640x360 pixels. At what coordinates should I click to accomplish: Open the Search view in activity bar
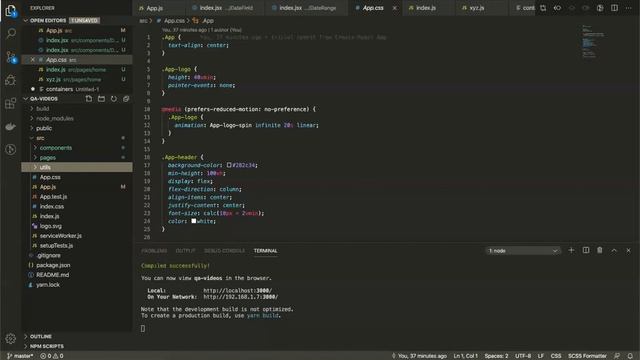tap(11, 33)
